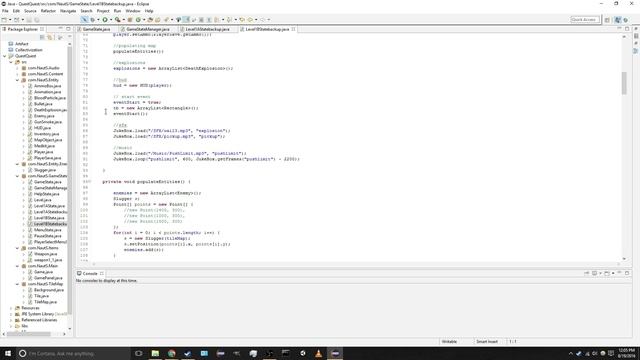Open the Run button dropdown arrow
The height and width of the screenshot is (360, 640).
[x=111, y=20]
